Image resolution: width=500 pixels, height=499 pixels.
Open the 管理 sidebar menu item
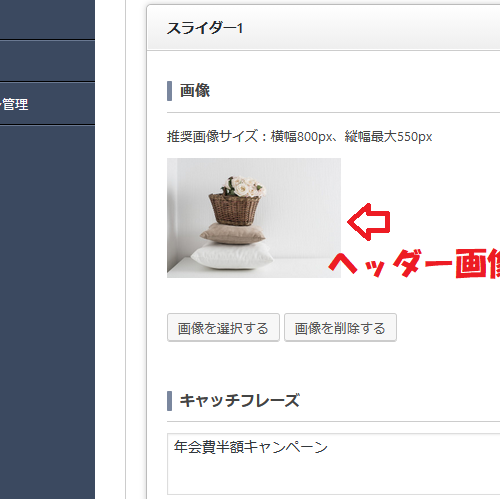(x=47, y=104)
